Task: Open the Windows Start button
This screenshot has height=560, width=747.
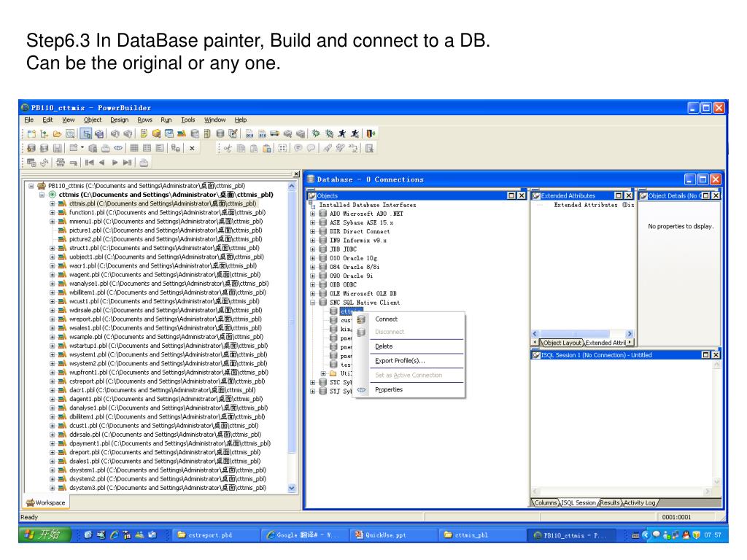Action: pos(44,534)
